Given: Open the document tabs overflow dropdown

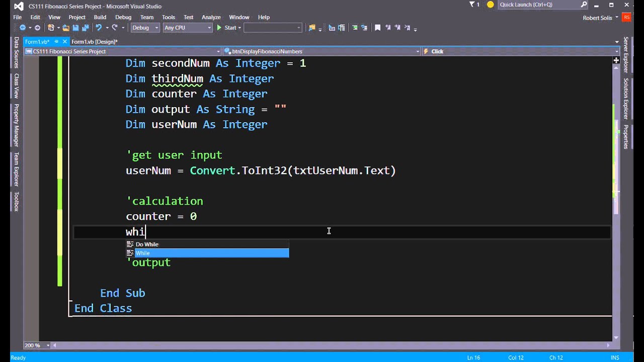Looking at the screenshot, I should [617, 42].
